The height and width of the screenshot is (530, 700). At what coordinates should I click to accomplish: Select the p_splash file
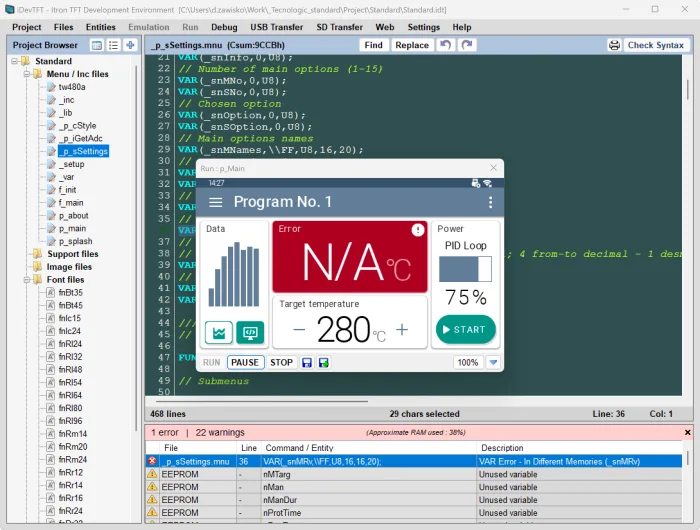pos(75,241)
